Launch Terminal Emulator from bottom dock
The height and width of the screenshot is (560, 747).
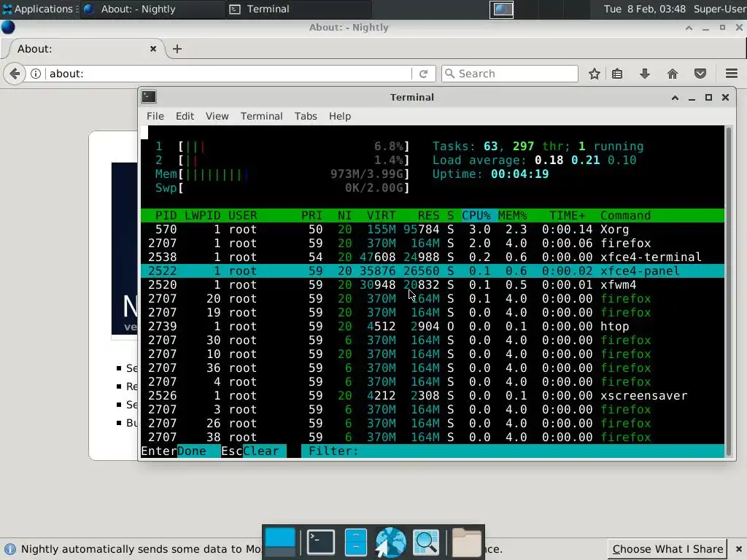320,542
